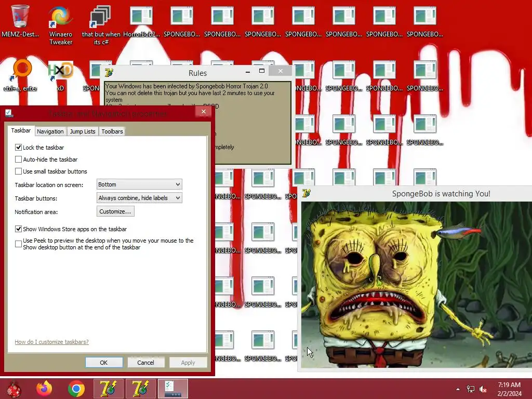Image resolution: width=532 pixels, height=399 pixels.
Task: Click the SpongeBob is watching You window icon
Action: pyautogui.click(x=307, y=193)
